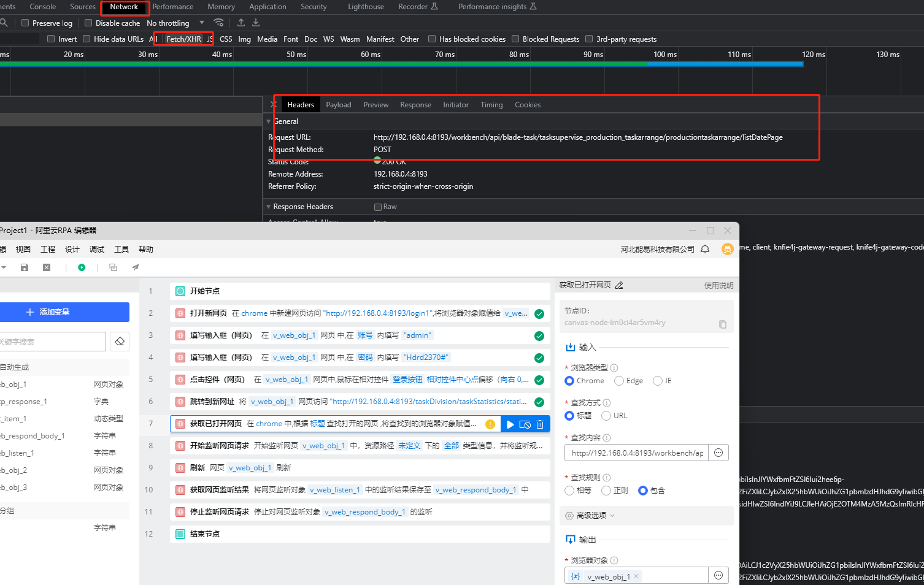This screenshot has width=924, height=585.
Task: Click the save icon in RPA editor toolbar
Action: 25,267
